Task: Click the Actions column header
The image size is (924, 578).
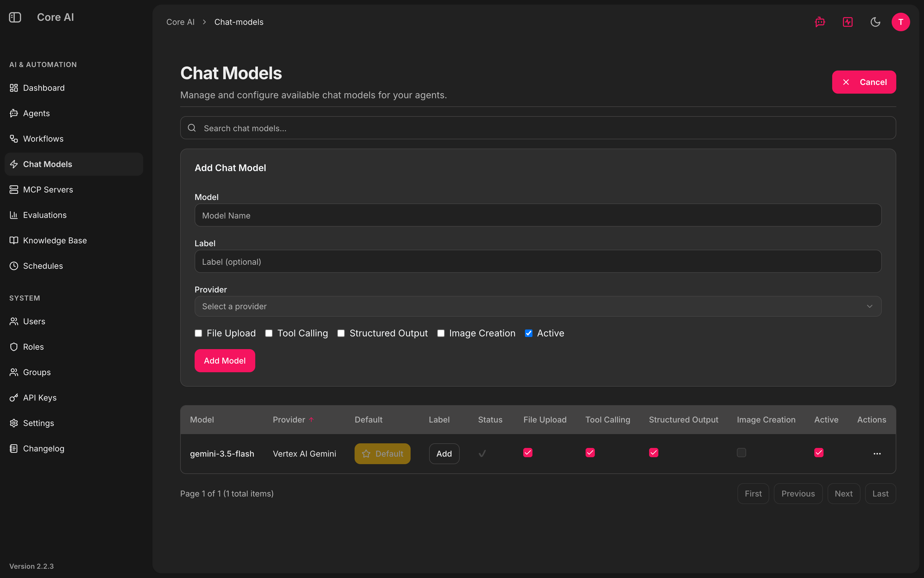Action: coord(871,419)
